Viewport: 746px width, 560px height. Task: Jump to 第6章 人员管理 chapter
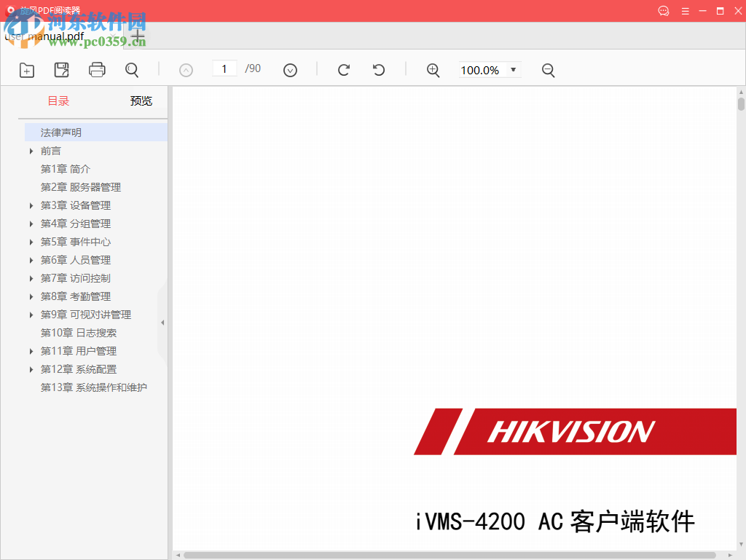[76, 260]
